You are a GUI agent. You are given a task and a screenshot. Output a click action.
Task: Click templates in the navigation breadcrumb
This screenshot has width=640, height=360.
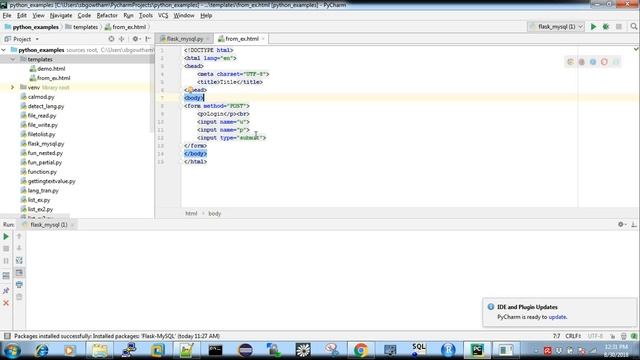pyautogui.click(x=85, y=27)
